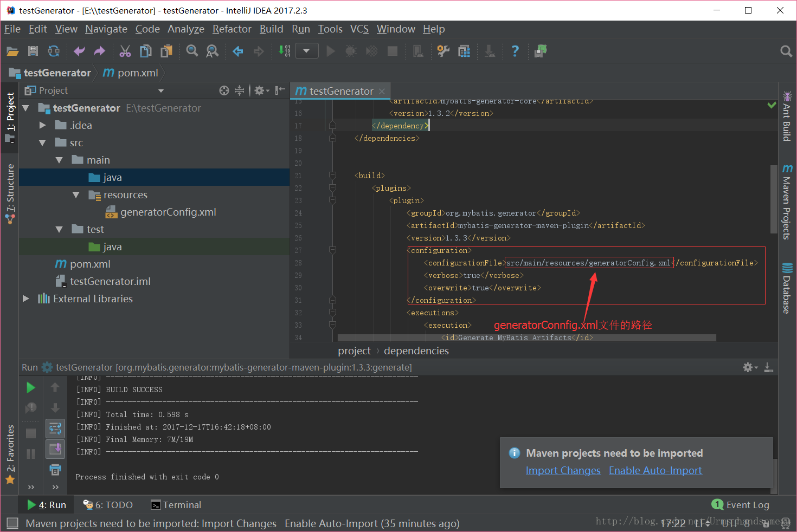Toggle soft-wrap in Run console
The height and width of the screenshot is (532, 797).
pos(55,429)
